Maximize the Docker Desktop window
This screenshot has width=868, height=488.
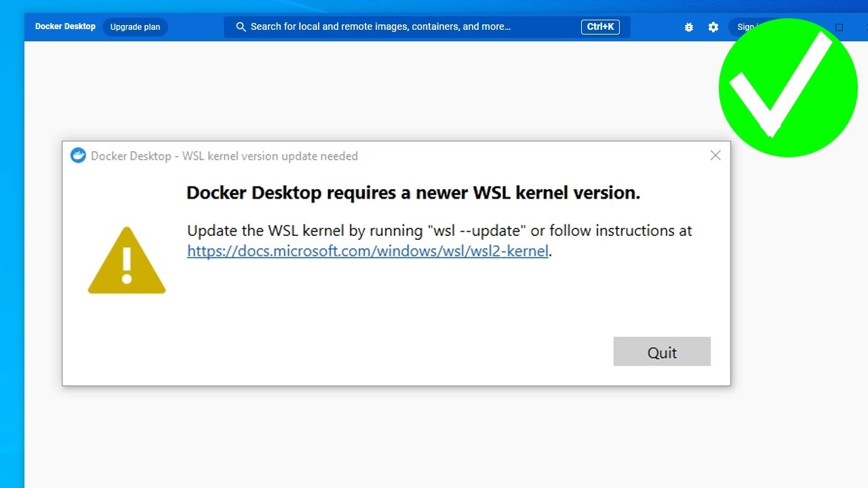pyautogui.click(x=839, y=27)
